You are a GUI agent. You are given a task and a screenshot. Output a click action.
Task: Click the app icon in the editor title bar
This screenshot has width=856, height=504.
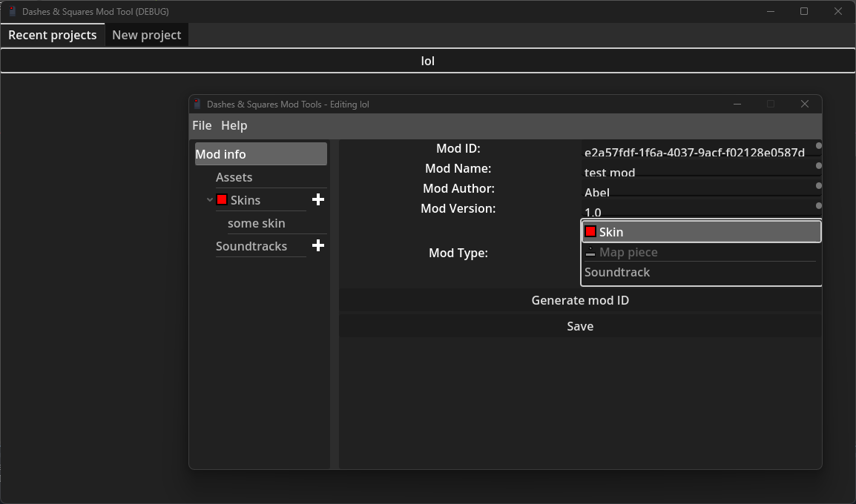pyautogui.click(x=197, y=104)
